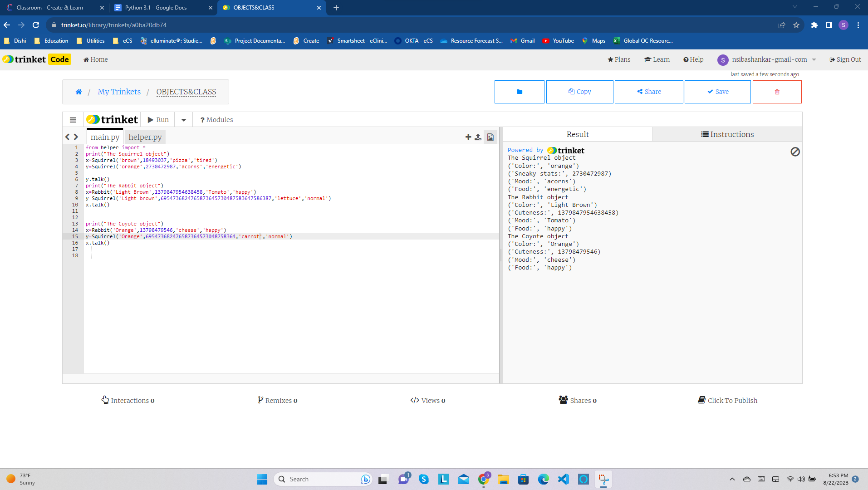Open the eCS bookmark folder

(x=123, y=41)
